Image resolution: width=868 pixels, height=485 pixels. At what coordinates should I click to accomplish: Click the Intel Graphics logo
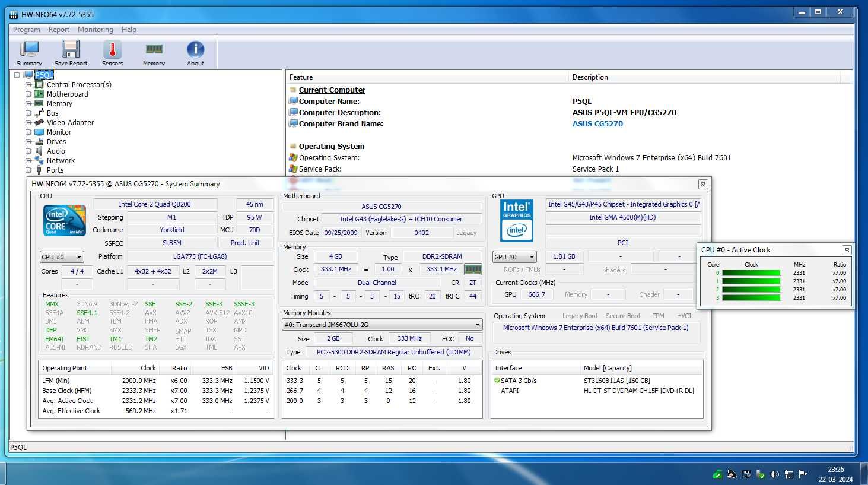pos(517,220)
